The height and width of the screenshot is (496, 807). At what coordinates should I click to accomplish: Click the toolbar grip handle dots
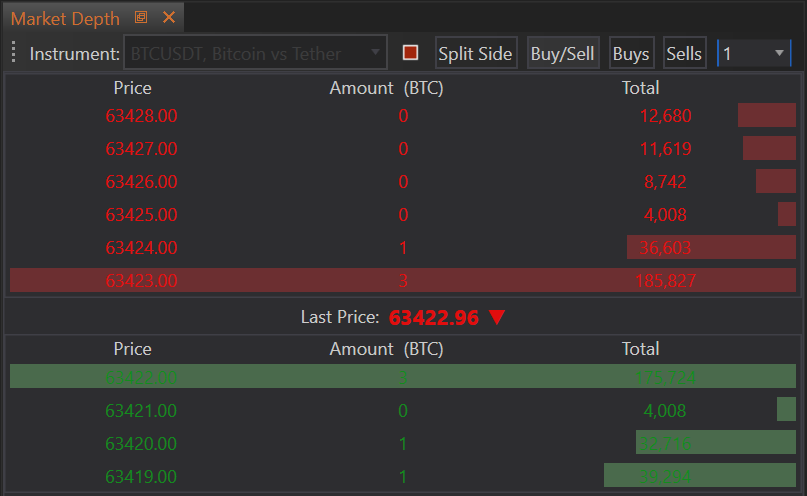14,53
